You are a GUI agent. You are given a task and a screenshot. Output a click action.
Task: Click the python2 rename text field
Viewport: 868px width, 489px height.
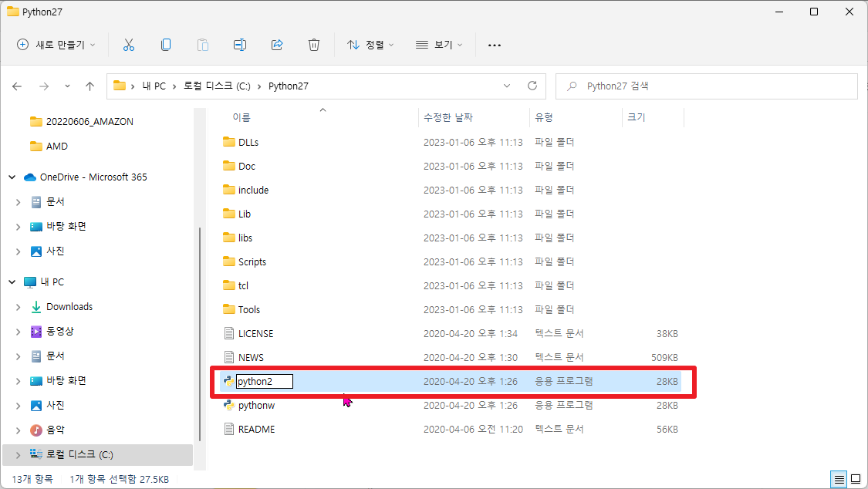pyautogui.click(x=265, y=381)
